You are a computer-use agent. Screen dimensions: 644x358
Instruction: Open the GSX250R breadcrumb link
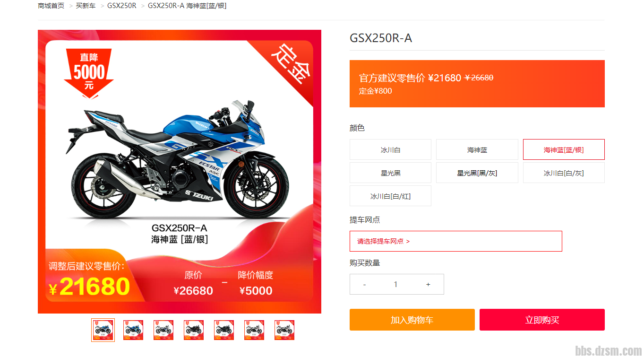point(122,6)
